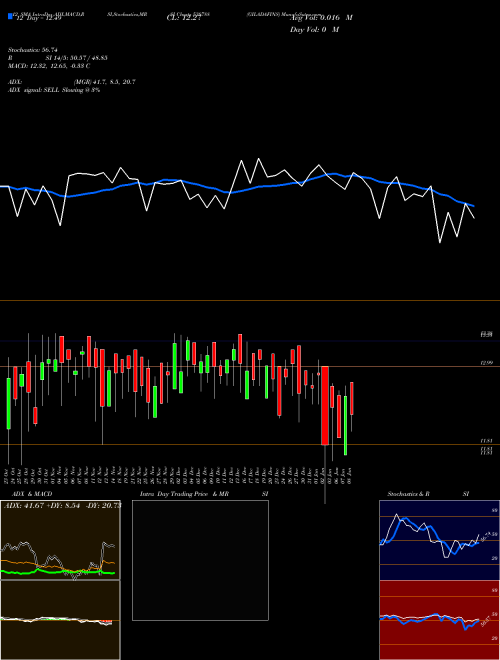
Task: Click the Day Vol: 0 M text
Action: pyautogui.click(x=314, y=30)
